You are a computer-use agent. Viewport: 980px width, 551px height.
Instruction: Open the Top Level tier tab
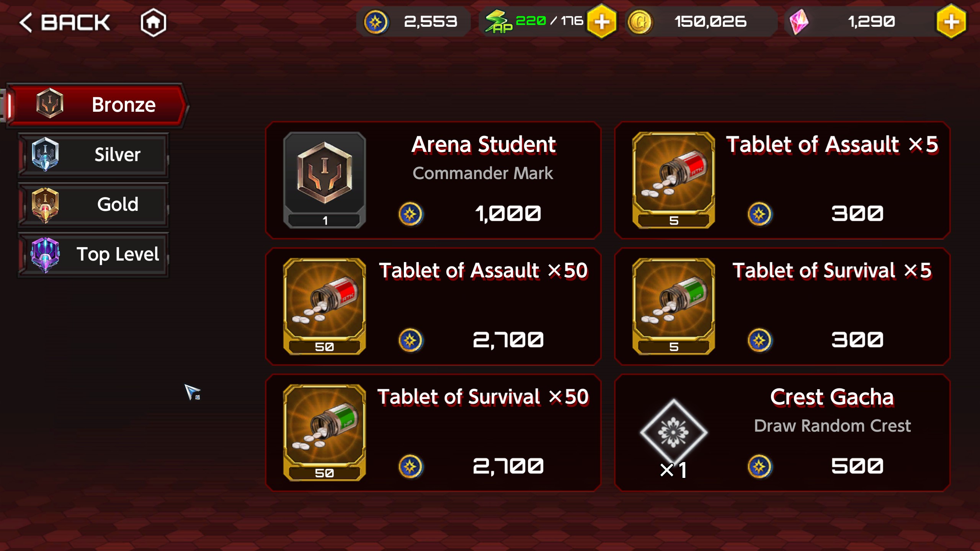(93, 254)
